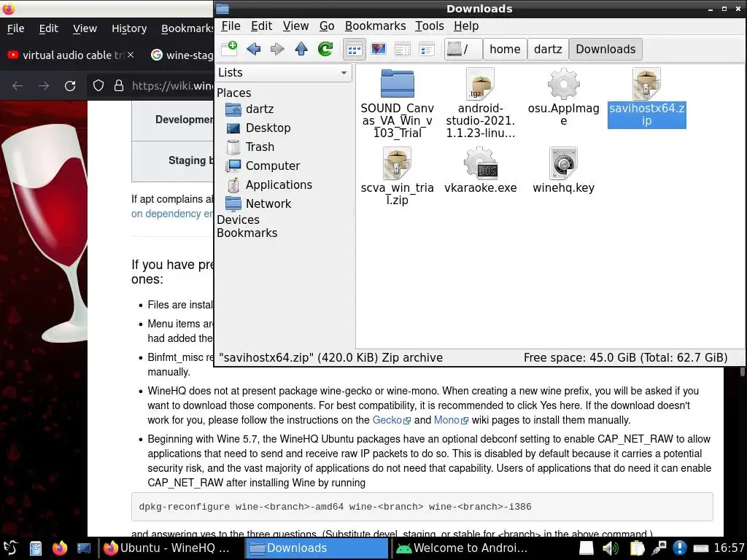Switch to icon view mode
This screenshot has height=560, width=747.
[355, 49]
